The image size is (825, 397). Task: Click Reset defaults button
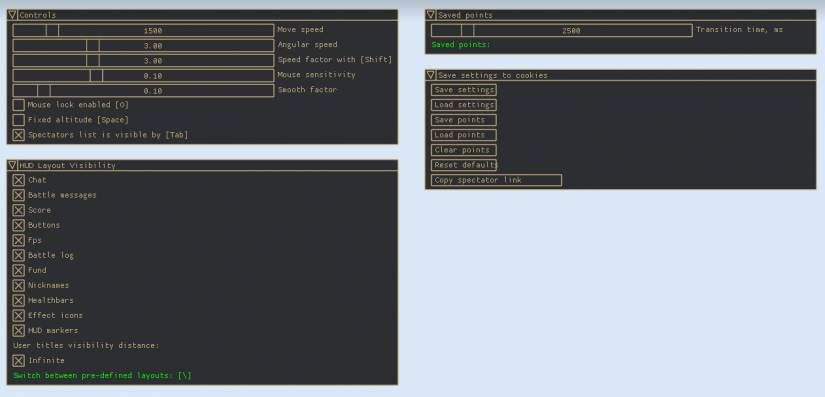(464, 165)
